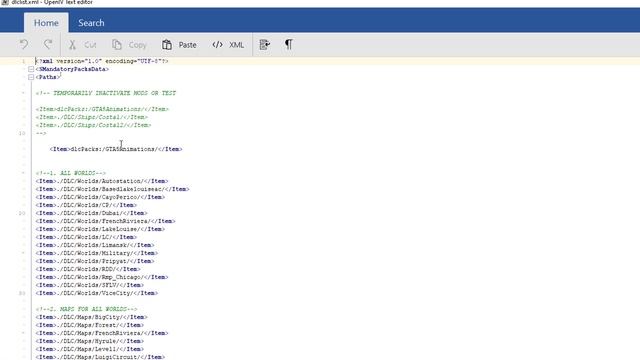Click the Worlds/Autostation/ item line
Screen dimensions: 640x360
pos(102,181)
